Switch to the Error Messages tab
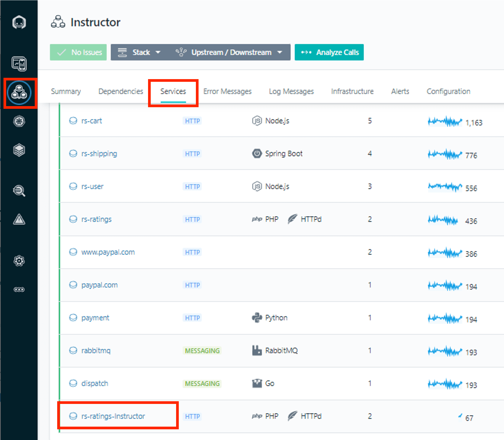 pyautogui.click(x=227, y=91)
